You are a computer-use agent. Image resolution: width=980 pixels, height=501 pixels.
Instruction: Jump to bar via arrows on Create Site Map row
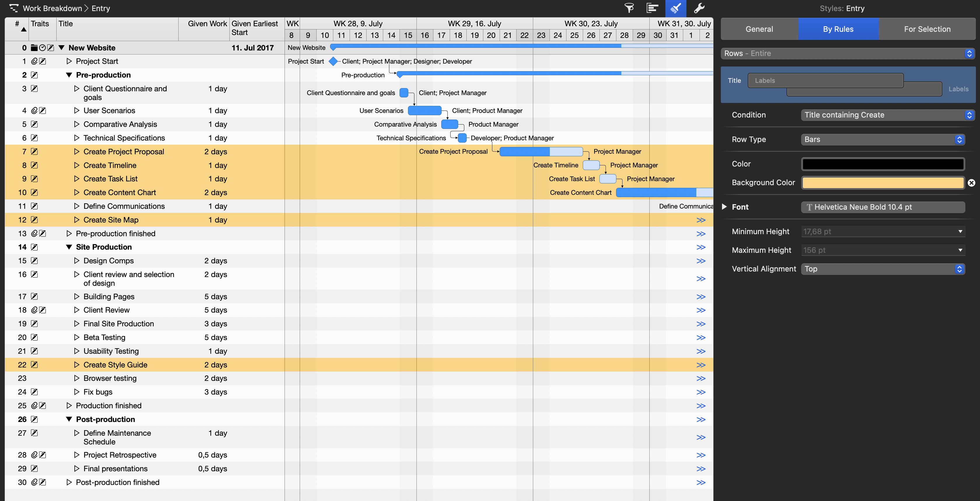701,220
